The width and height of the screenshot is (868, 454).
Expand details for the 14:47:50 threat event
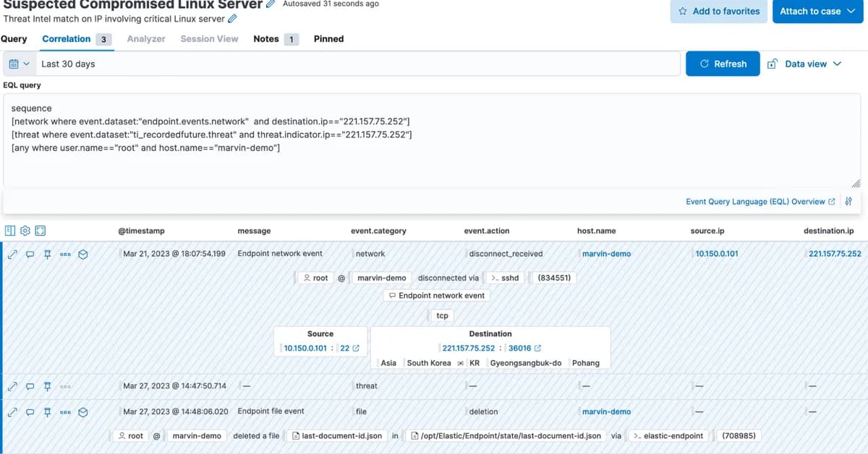pos(12,386)
